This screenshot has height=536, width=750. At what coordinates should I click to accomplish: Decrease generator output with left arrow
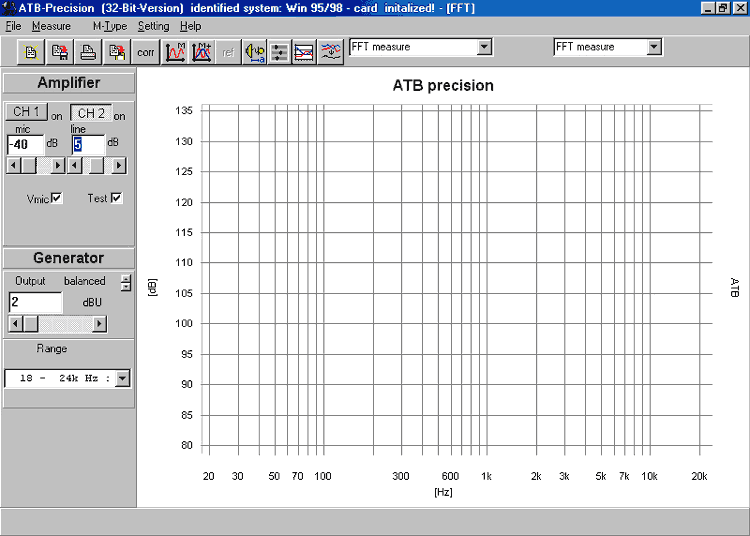click(16, 324)
